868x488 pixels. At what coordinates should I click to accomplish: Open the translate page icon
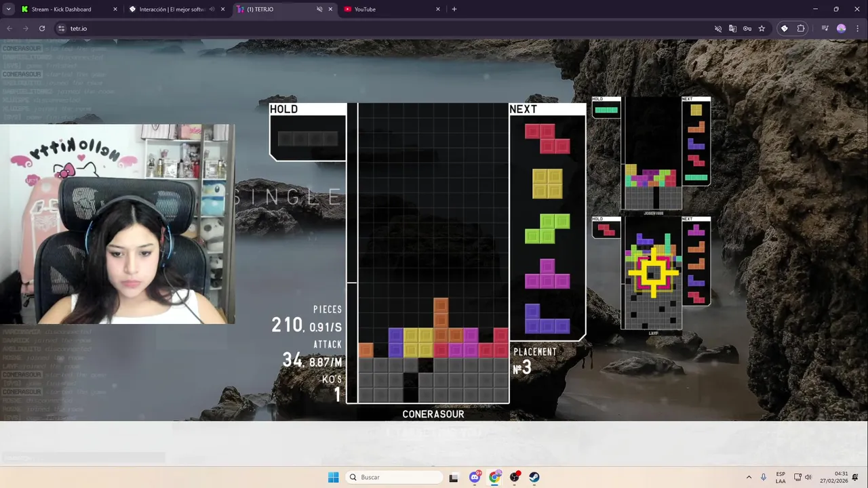click(x=732, y=28)
